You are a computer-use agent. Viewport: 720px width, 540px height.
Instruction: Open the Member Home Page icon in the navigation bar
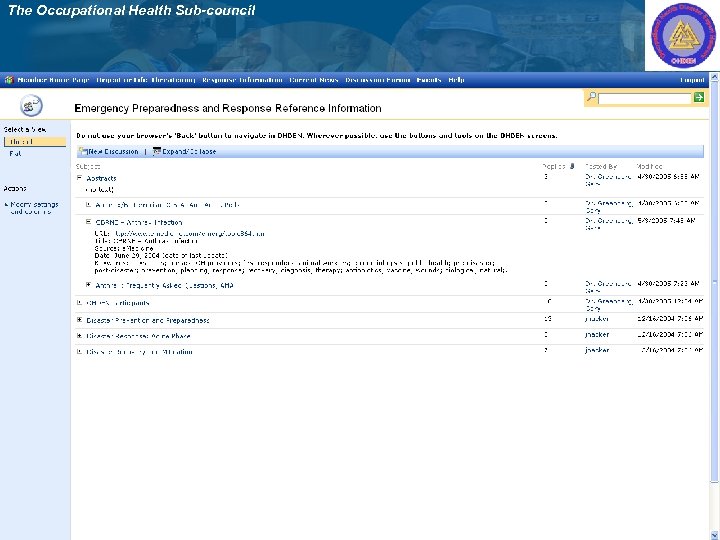click(x=9, y=80)
